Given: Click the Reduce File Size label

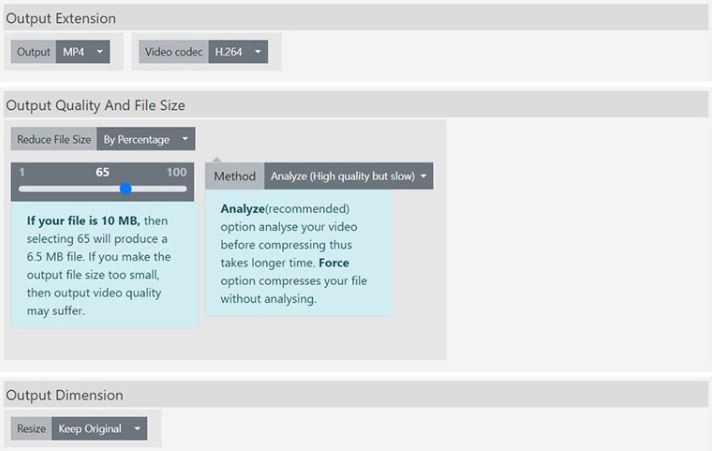Looking at the screenshot, I should (x=54, y=139).
